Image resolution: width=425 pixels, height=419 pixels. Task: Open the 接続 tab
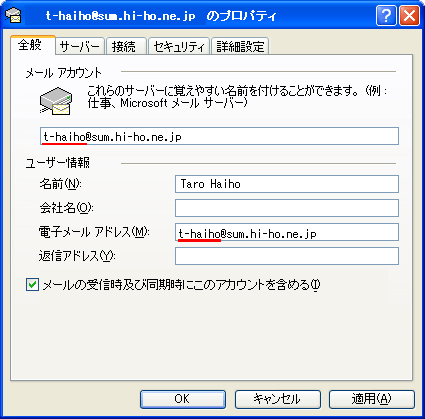pos(126,46)
